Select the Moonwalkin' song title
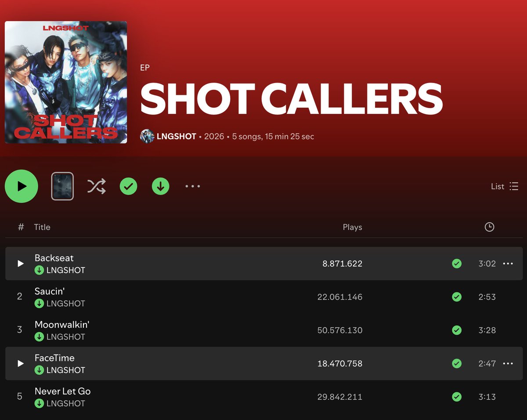527x420 pixels. tap(62, 325)
